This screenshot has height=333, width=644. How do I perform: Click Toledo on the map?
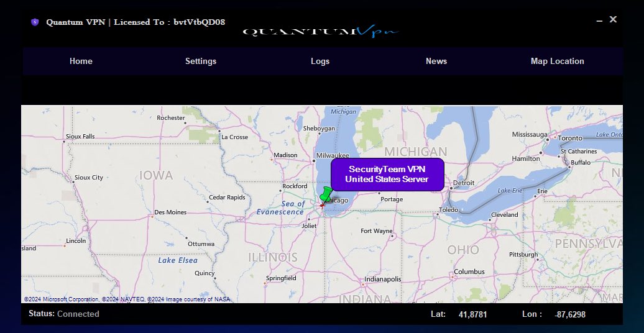pyautogui.click(x=449, y=210)
